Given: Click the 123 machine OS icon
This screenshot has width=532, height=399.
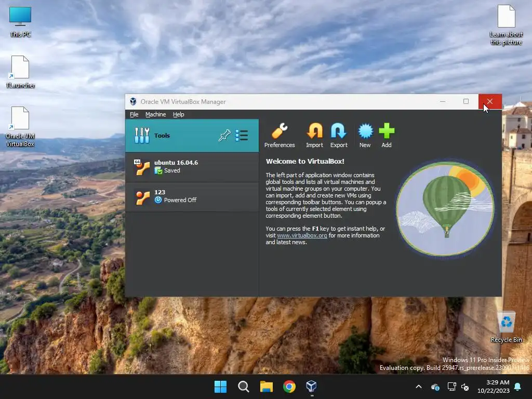Looking at the screenshot, I should (142, 197).
